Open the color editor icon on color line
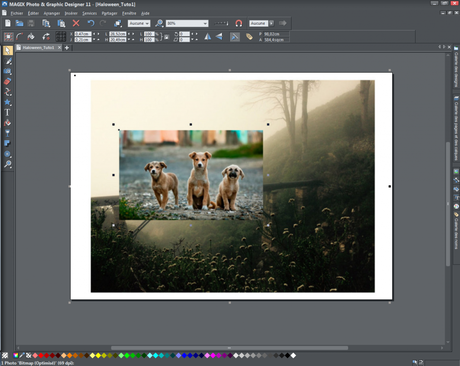 [16, 355]
